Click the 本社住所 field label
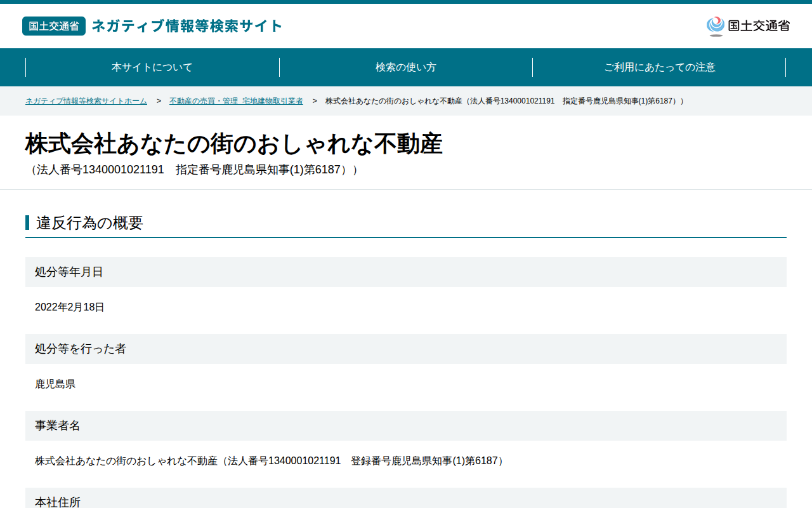 58,502
